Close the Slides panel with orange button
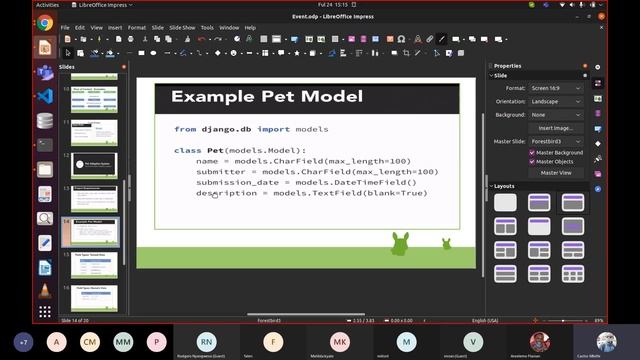Image resolution: width=640 pixels, height=360 pixels. (x=124, y=67)
